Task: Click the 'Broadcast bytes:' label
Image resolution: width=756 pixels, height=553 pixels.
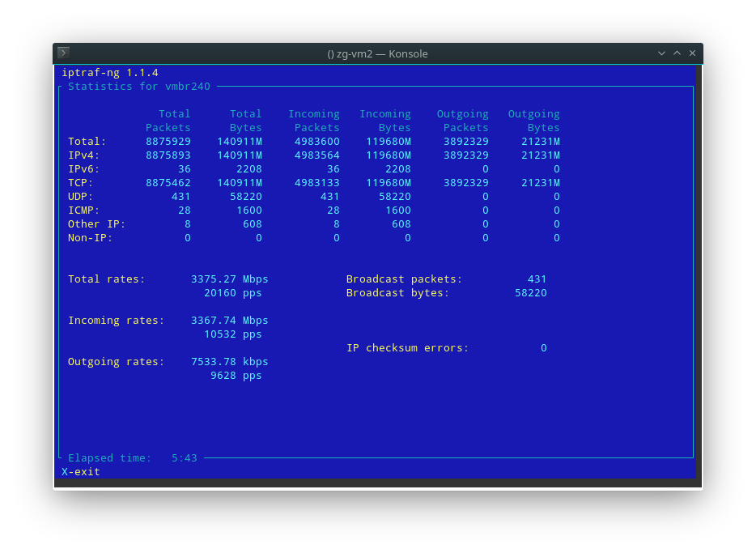Action: [397, 292]
